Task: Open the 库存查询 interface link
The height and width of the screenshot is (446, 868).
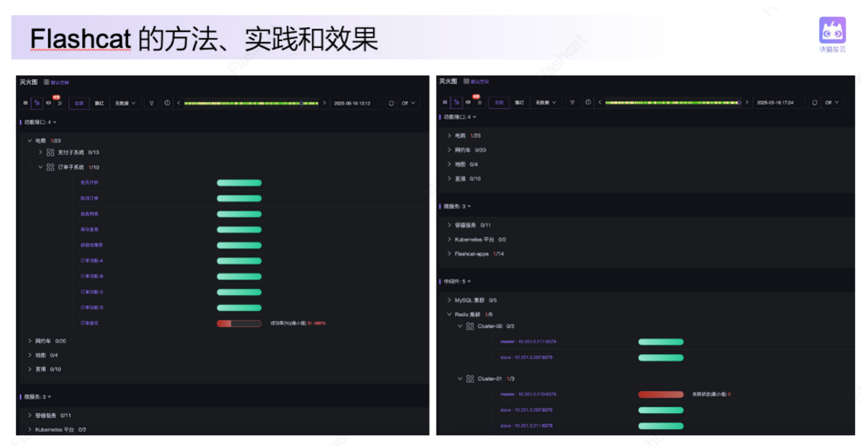Action: point(89,229)
